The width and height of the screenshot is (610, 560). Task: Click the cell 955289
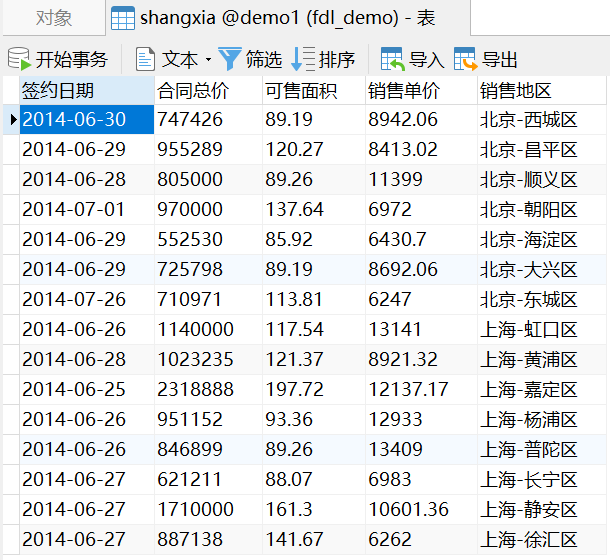(x=209, y=149)
